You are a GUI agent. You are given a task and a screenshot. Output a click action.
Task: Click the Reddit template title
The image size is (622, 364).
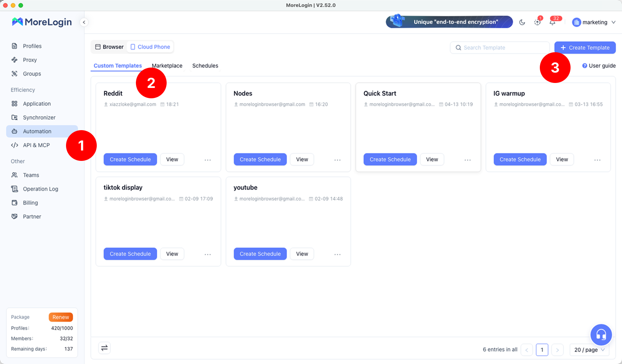[x=113, y=93]
